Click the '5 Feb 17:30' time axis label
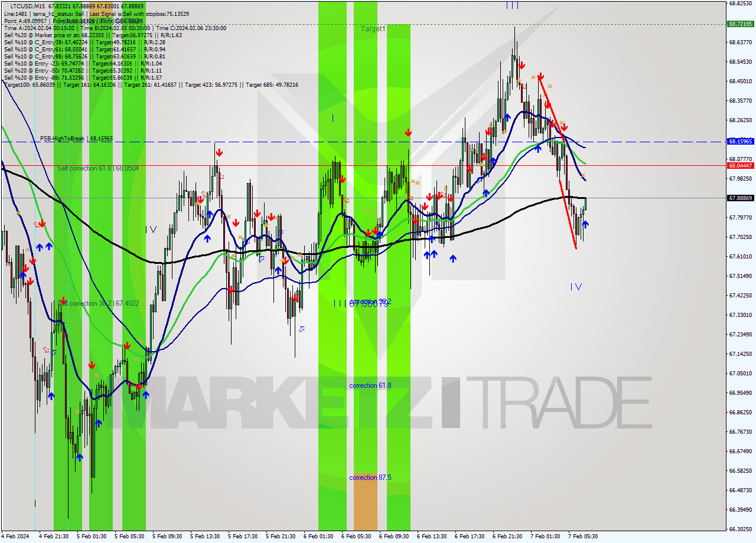The height and width of the screenshot is (543, 756). pyautogui.click(x=243, y=537)
